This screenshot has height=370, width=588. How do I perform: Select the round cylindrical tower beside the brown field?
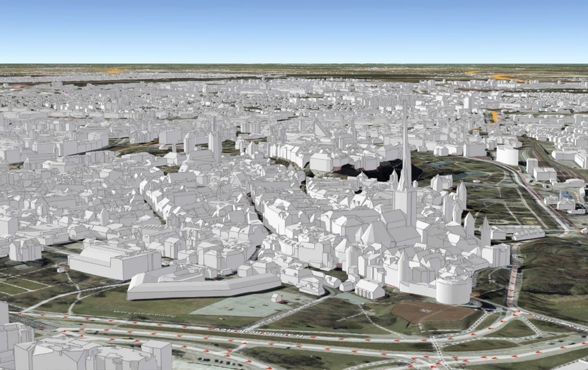[453, 289]
